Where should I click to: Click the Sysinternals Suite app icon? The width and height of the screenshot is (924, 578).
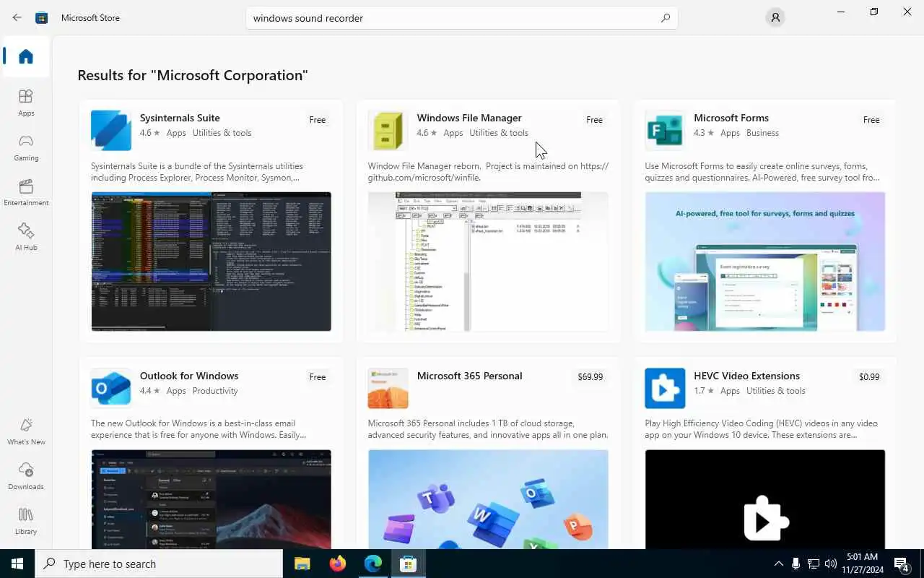(x=111, y=130)
